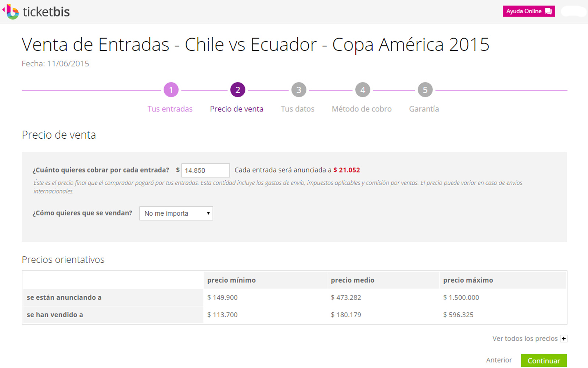Click step 3 circle icon
Viewport: 588px width, 368px height.
coord(299,90)
